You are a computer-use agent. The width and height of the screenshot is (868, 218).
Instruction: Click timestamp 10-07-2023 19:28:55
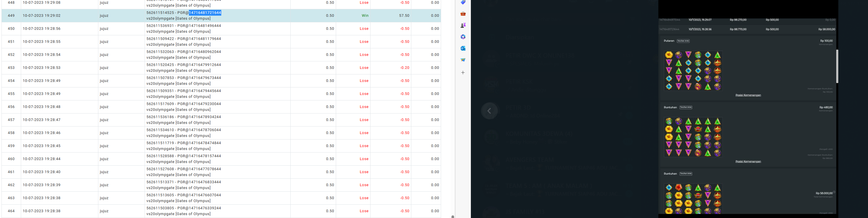[42, 42]
